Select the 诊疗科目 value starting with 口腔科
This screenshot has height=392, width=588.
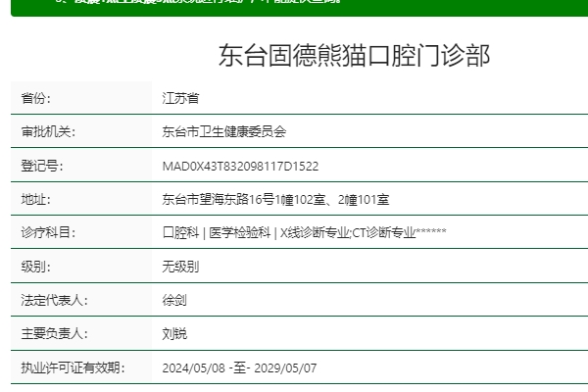(304, 232)
